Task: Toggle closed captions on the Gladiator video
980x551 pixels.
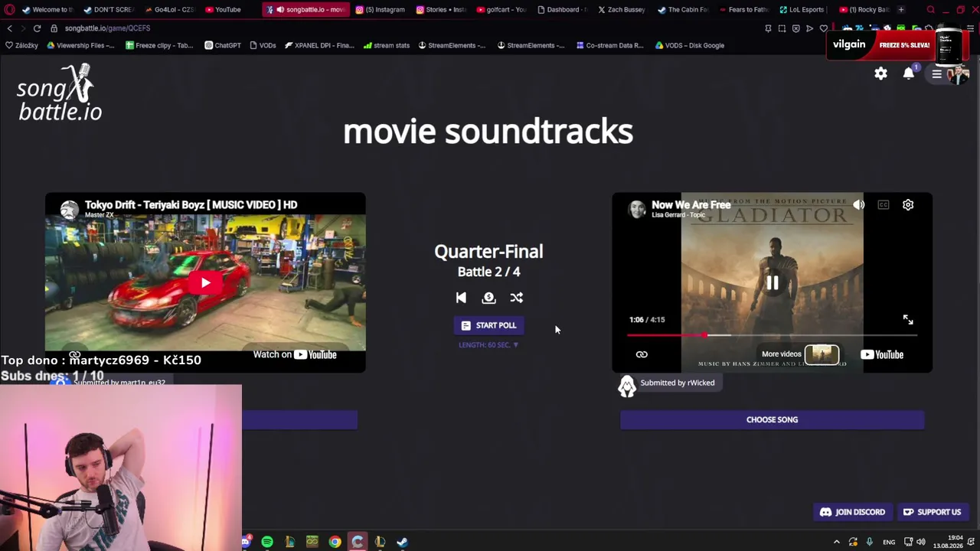Action: pos(884,205)
